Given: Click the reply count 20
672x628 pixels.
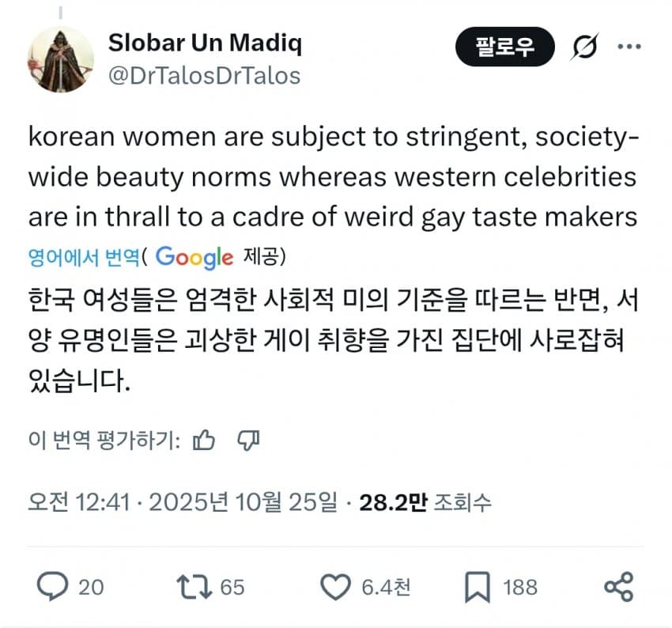Looking at the screenshot, I should 91,587.
